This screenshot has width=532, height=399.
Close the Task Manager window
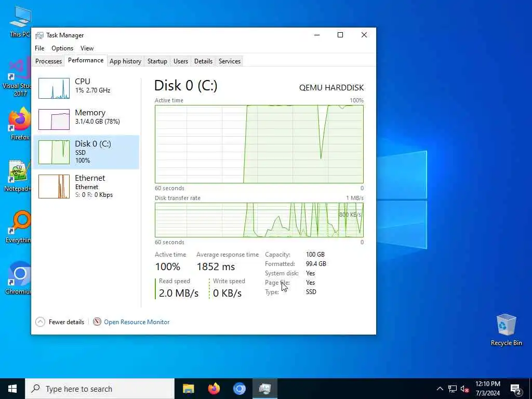[364, 35]
